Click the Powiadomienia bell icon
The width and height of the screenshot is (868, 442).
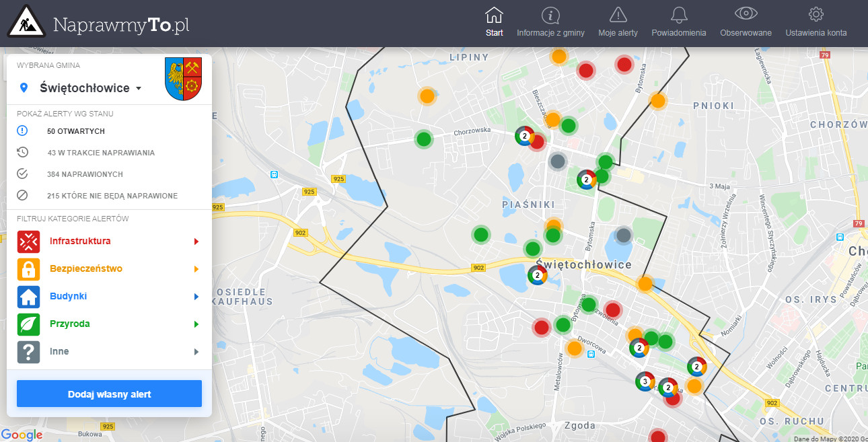pos(678,15)
